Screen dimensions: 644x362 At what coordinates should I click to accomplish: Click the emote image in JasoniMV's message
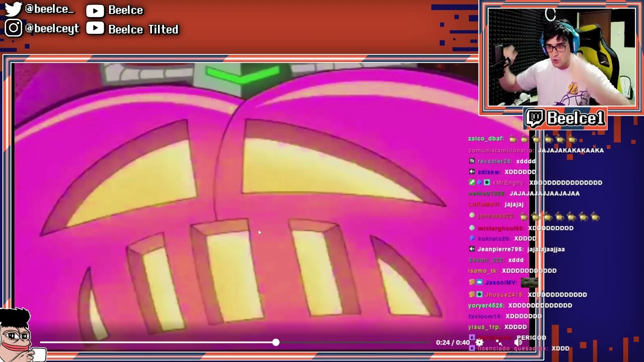tap(529, 283)
